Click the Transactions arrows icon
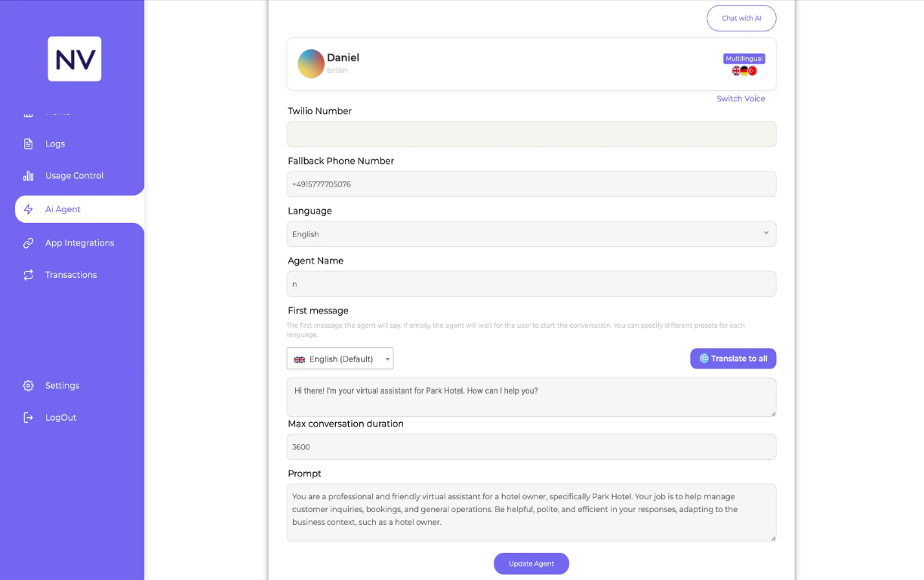The image size is (924, 580). (x=29, y=275)
